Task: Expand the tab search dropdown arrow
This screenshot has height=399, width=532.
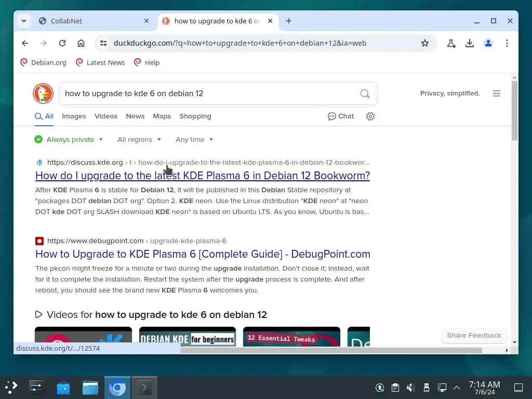Action: click(24, 21)
